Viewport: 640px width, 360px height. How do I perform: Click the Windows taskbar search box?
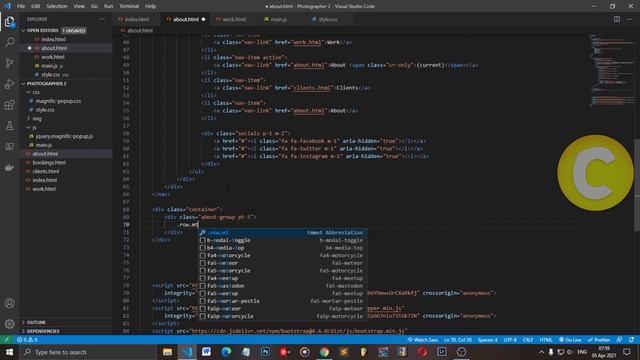pyautogui.click(x=88, y=352)
